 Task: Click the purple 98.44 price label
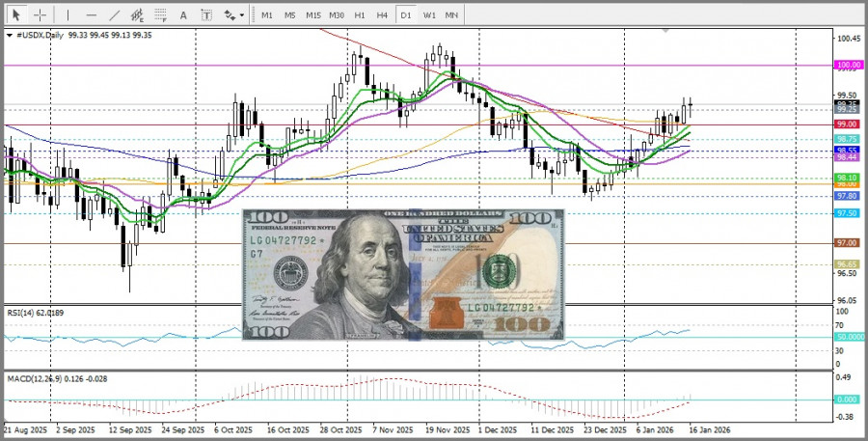pyautogui.click(x=848, y=157)
